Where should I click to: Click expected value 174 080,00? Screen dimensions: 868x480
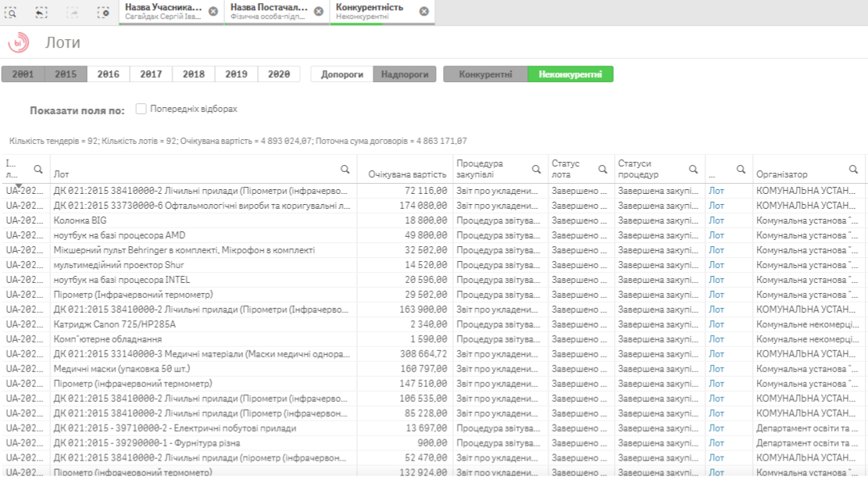point(423,206)
